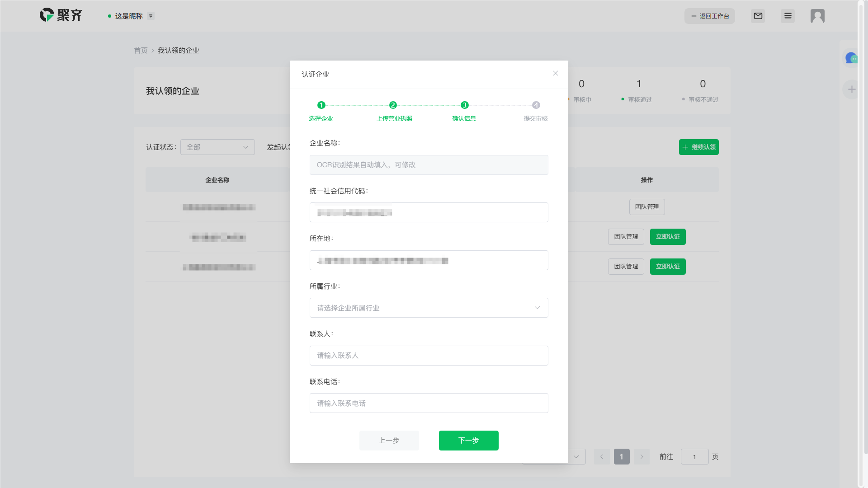This screenshot has height=488, width=868.
Task: Go to previous page arrow
Action: [x=602, y=457]
